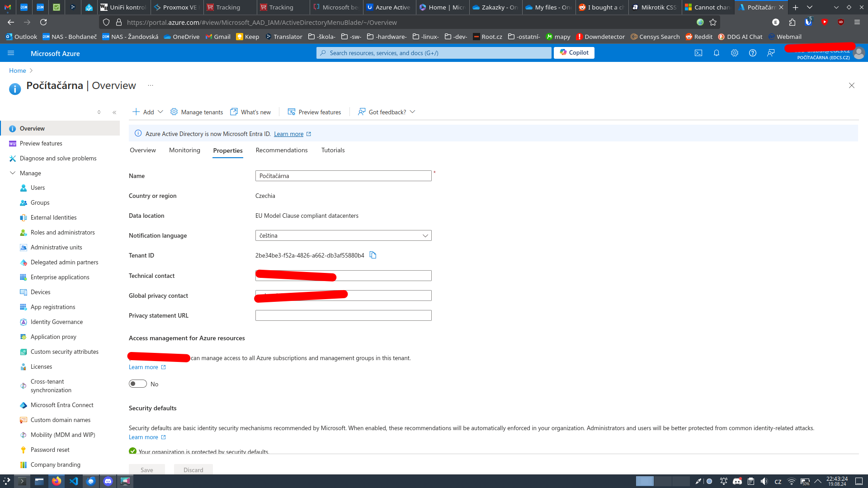Open the Tutorials tab

[x=333, y=150]
